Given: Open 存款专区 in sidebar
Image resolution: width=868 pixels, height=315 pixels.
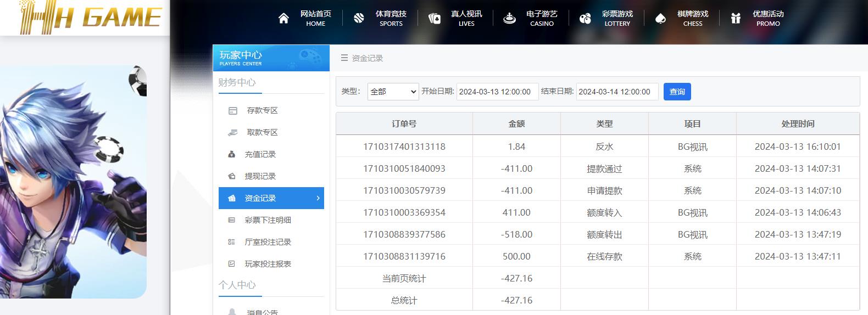Looking at the screenshot, I should (x=262, y=110).
